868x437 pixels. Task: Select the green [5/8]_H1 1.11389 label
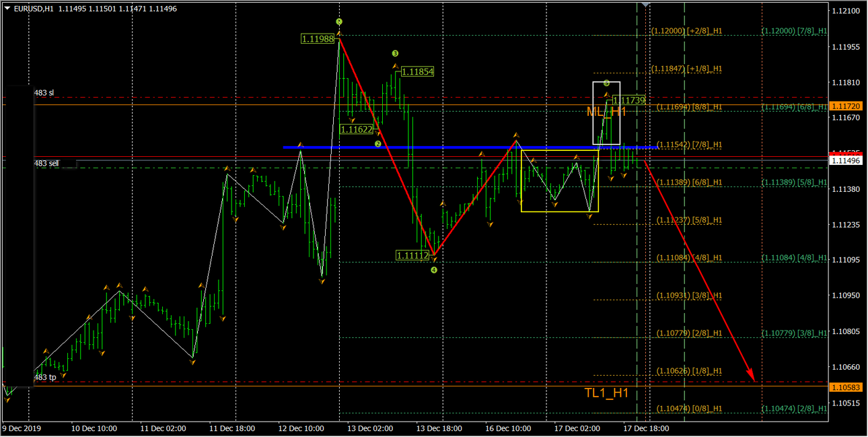(795, 182)
